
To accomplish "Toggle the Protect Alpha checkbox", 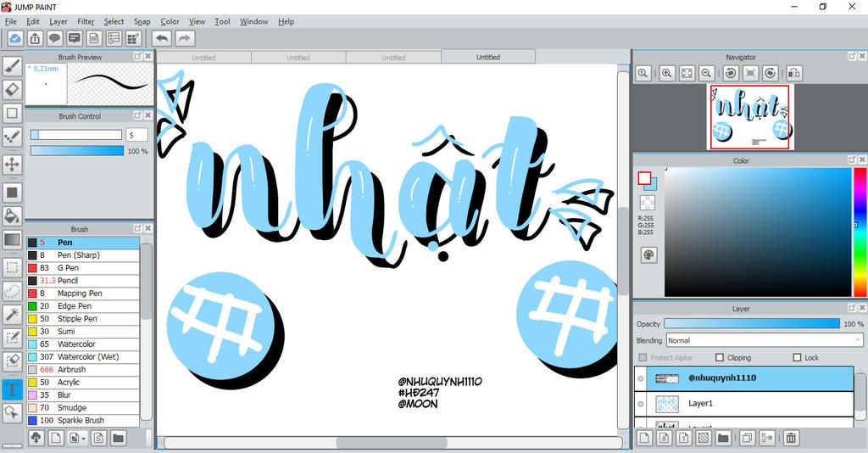I will (x=643, y=358).
